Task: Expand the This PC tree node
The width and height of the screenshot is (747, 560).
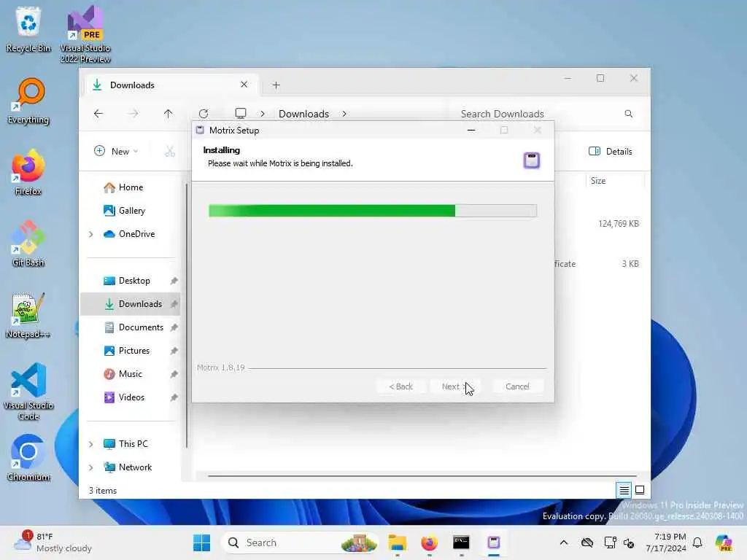Action: [91, 444]
